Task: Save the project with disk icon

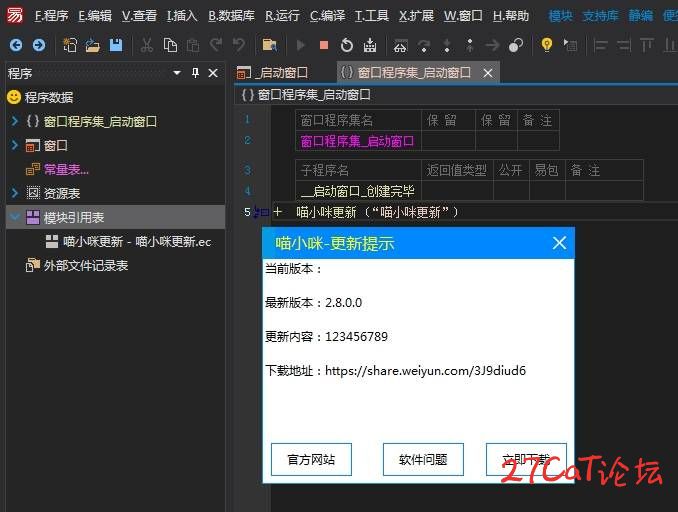Action: point(116,45)
